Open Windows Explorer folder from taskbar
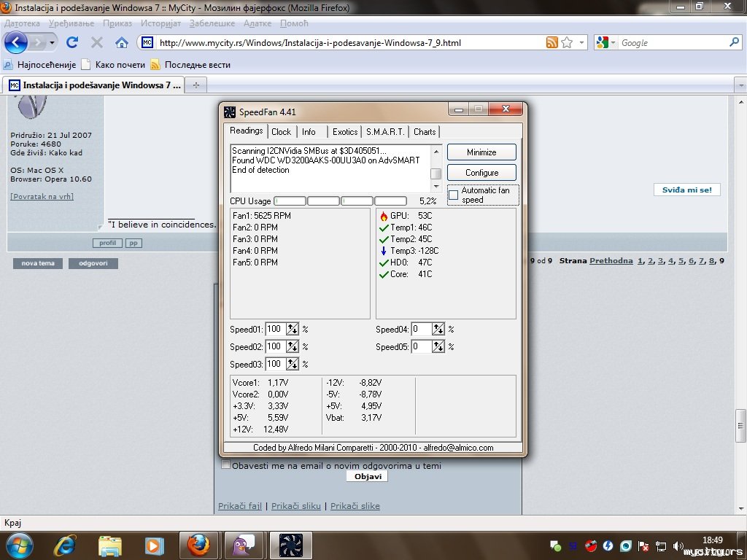 pos(110,545)
